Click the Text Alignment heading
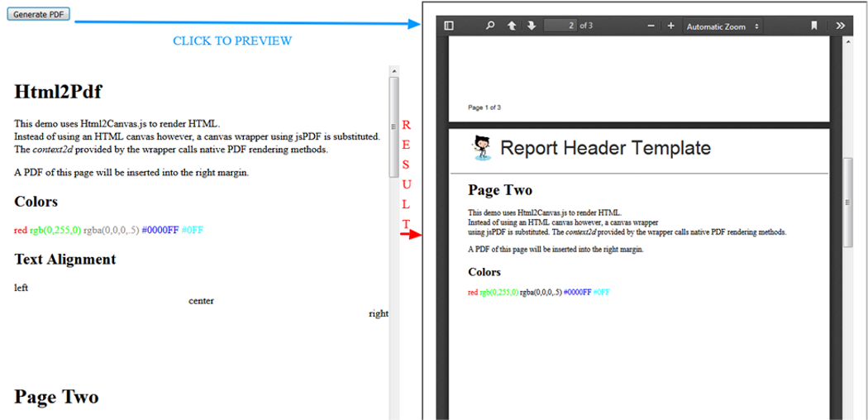 click(x=65, y=259)
